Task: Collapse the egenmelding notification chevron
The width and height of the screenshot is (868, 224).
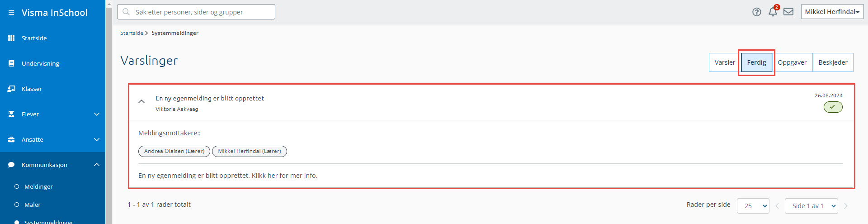Action: tap(142, 101)
